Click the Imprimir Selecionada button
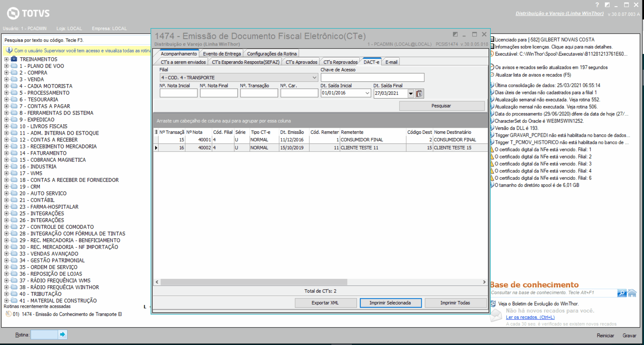 (390, 303)
